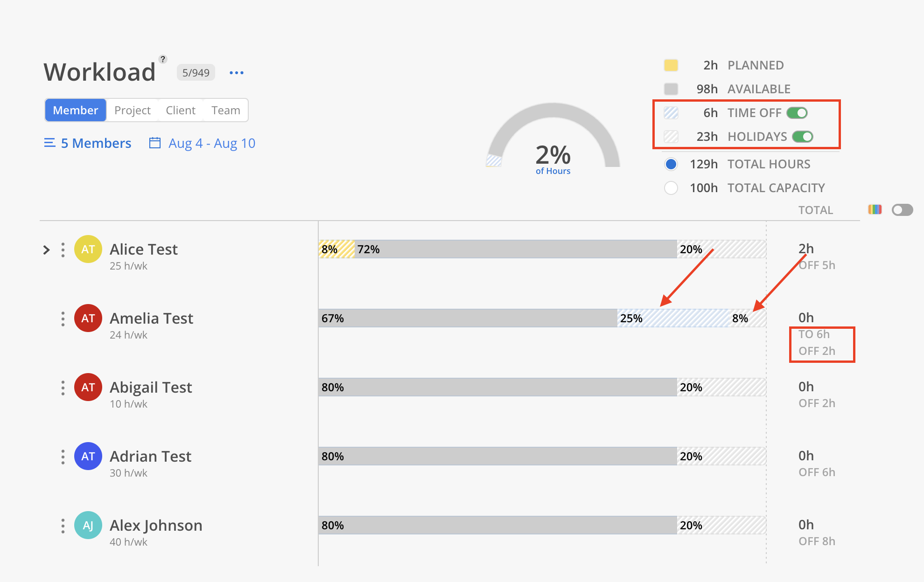Click the TOTAL column header
Viewport: 924px width, 582px height.
tap(816, 210)
